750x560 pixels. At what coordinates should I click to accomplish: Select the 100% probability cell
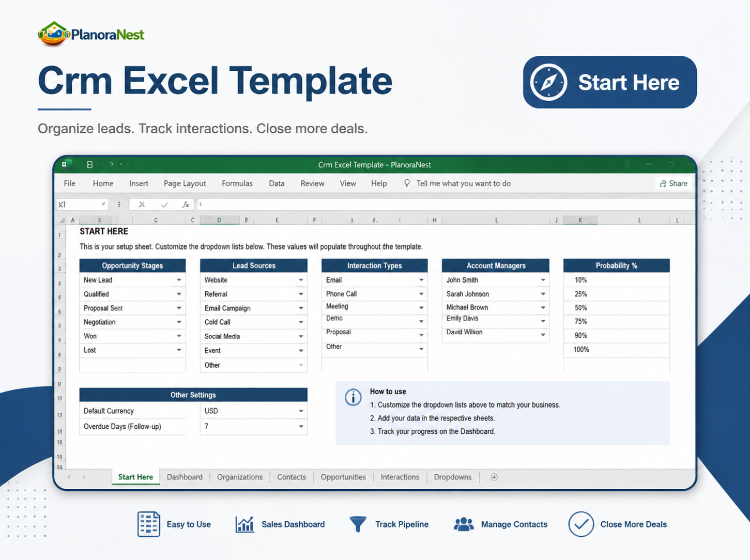click(617, 350)
